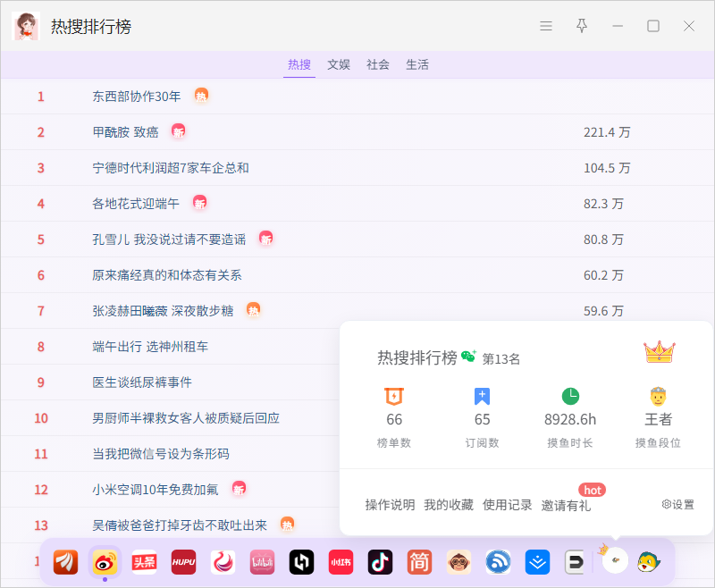Open item 吴倩被爸爸打掉牙齿不敢吐出来
The height and width of the screenshot is (588, 715).
coord(180,525)
